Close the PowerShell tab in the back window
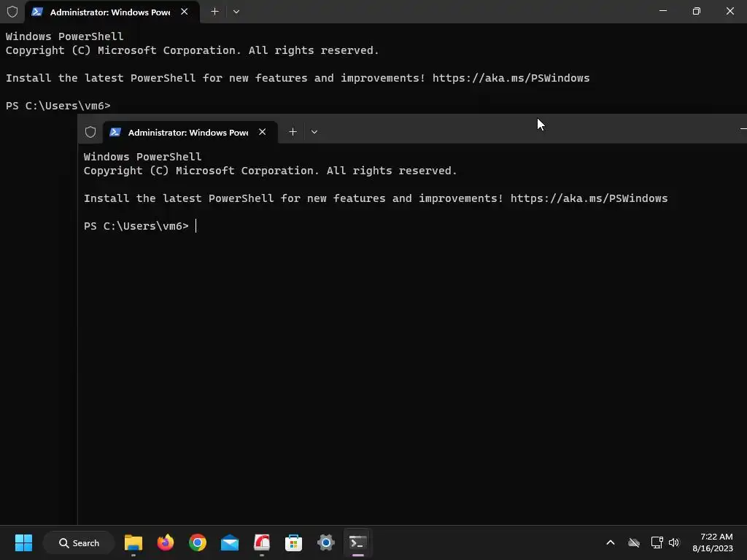The width and height of the screenshot is (747, 560). (185, 12)
